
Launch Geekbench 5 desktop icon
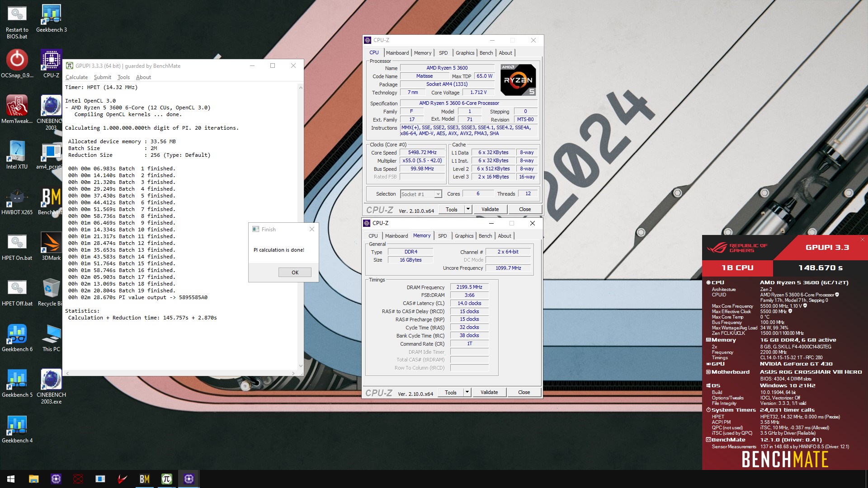[17, 383]
